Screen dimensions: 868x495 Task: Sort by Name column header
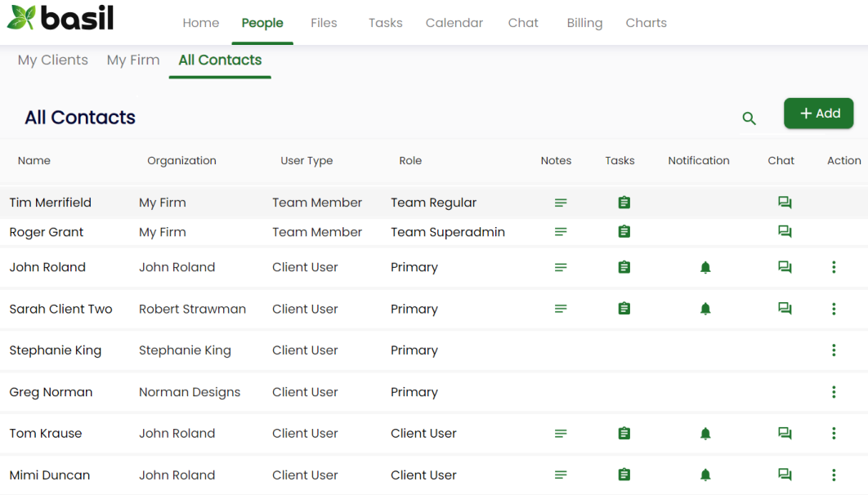[x=34, y=161]
